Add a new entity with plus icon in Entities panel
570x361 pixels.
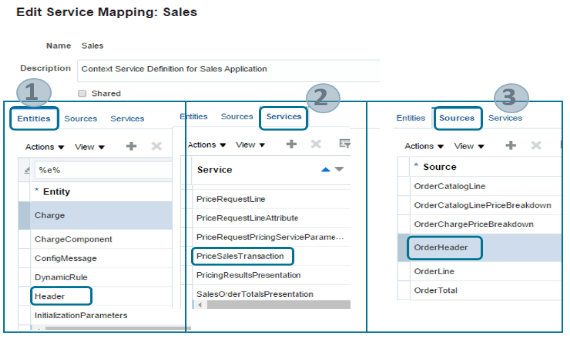(131, 146)
